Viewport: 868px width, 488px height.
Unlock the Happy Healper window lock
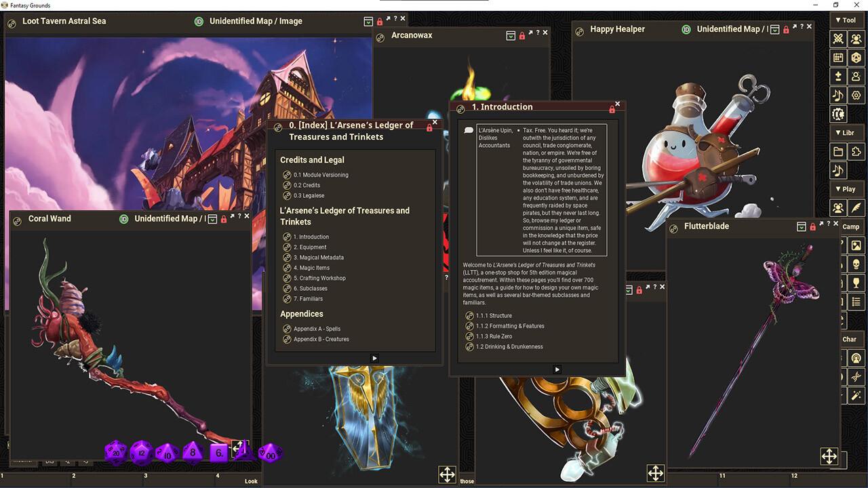click(785, 29)
